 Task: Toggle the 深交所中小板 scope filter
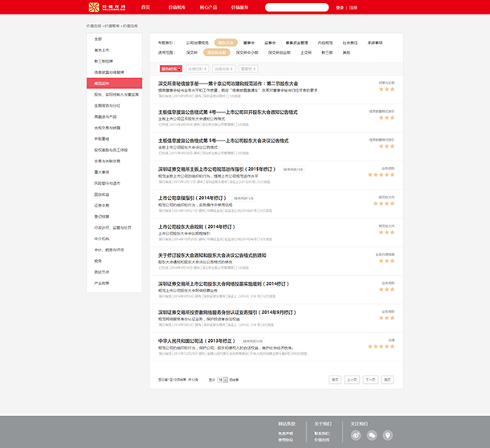click(247, 52)
